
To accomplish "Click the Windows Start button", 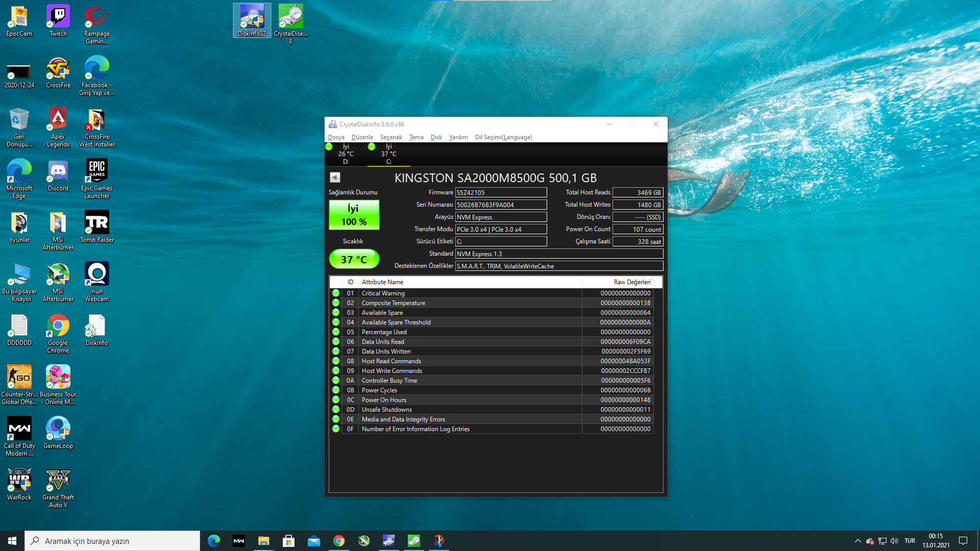I will click(12, 541).
